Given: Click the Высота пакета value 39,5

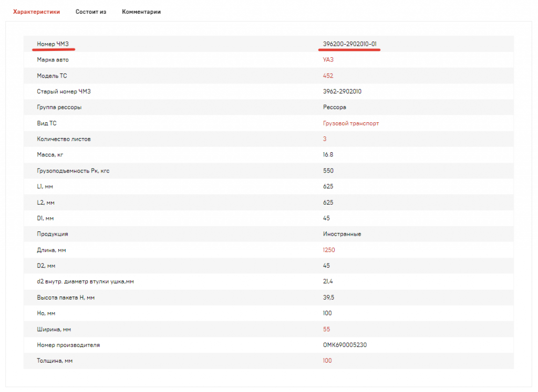Looking at the screenshot, I should tap(328, 298).
